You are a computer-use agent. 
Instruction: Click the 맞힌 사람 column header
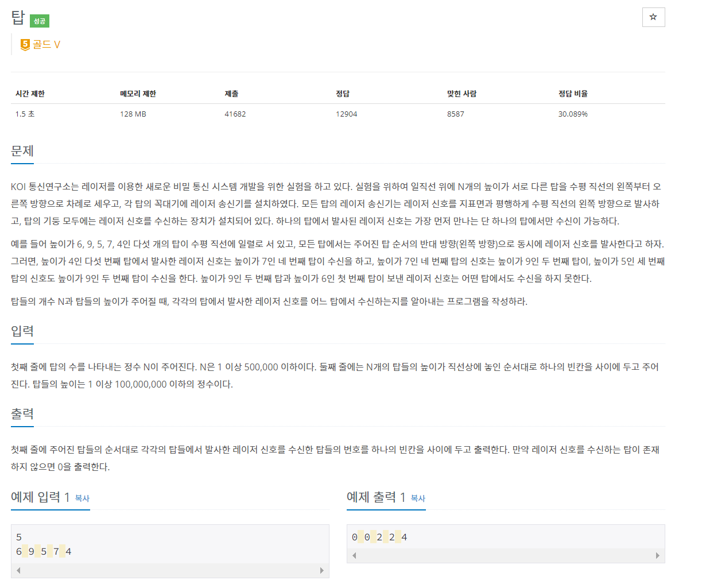461,94
